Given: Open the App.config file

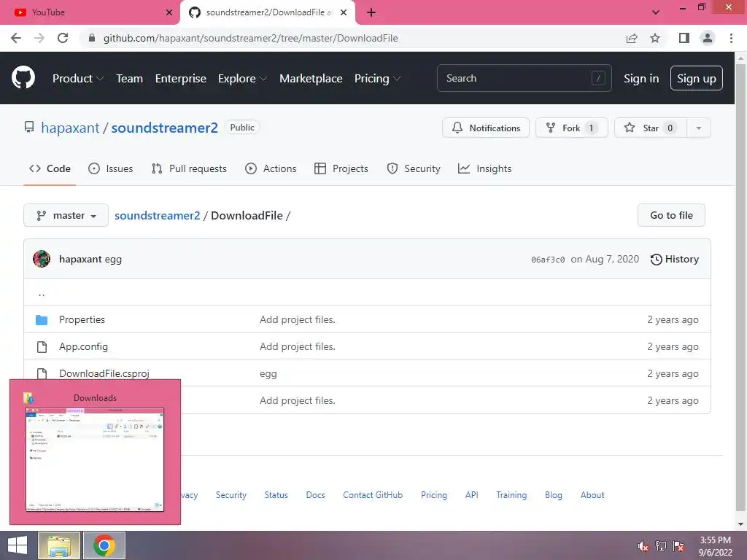Looking at the screenshot, I should (83, 346).
